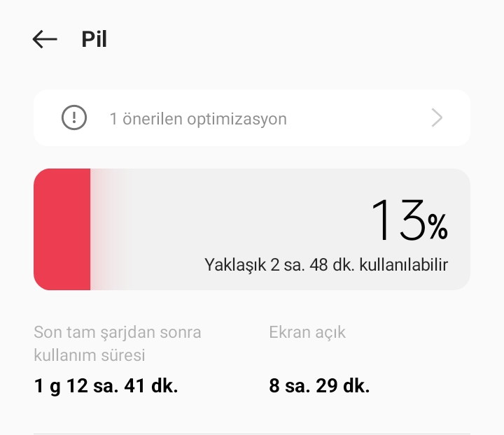504x435 pixels.
Task: Tap the "Son tam şarjdan sonra" label
Action: pyautogui.click(x=118, y=332)
